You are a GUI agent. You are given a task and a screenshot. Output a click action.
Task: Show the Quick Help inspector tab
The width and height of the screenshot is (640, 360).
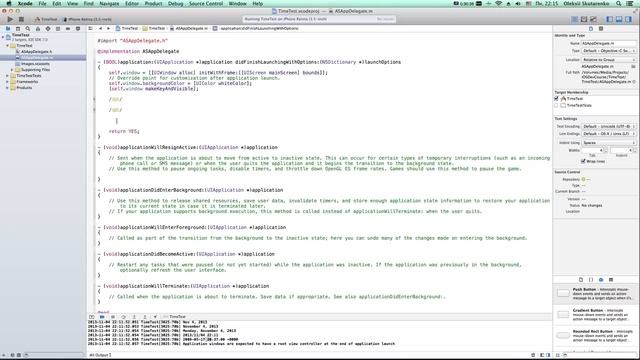click(601, 29)
